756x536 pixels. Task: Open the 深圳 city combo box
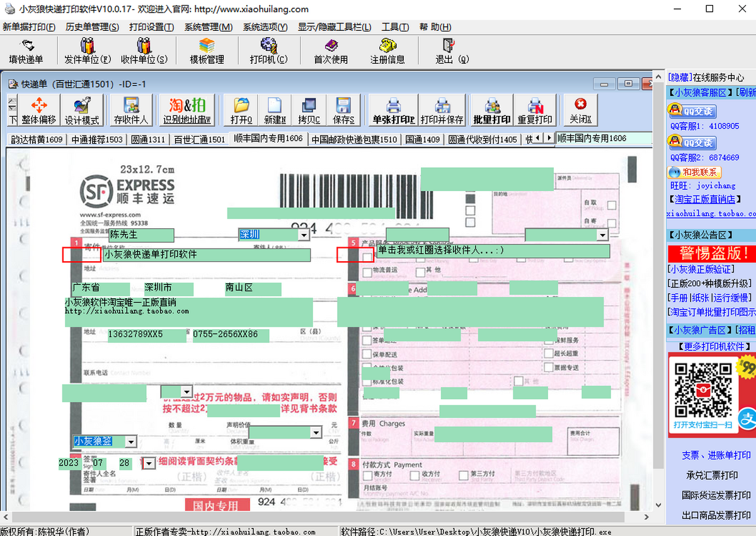coord(304,235)
